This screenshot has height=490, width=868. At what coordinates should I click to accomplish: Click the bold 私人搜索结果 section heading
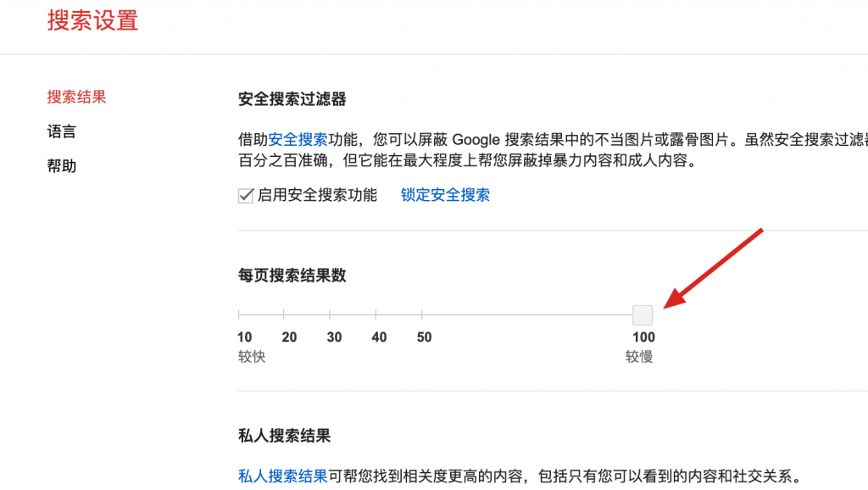coord(284,436)
